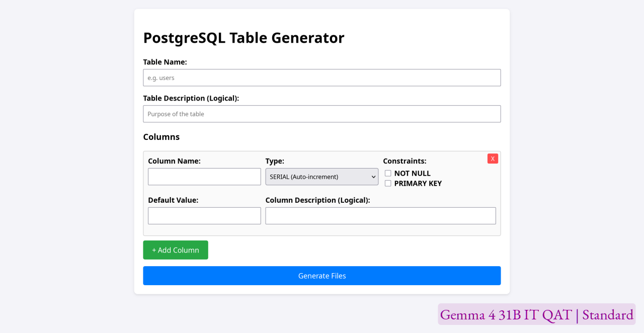Tick the PRIMARY KEY checkbox
The width and height of the screenshot is (644, 333).
click(x=388, y=183)
